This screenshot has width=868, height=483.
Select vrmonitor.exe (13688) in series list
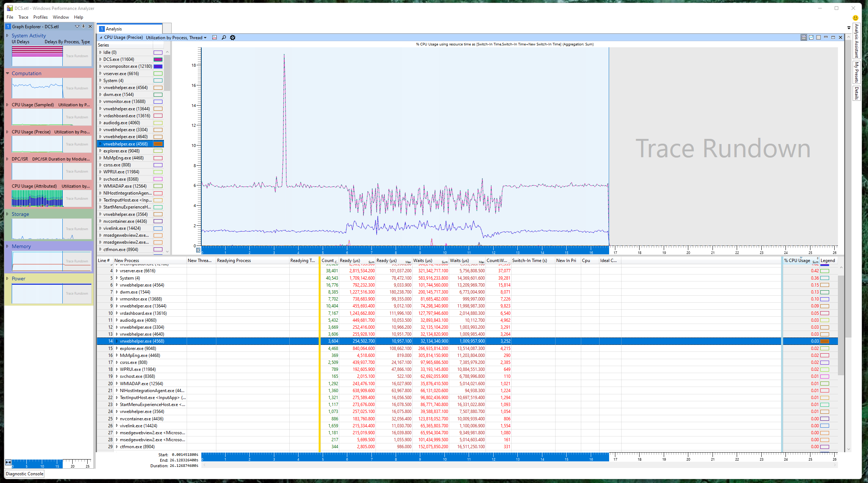click(124, 102)
